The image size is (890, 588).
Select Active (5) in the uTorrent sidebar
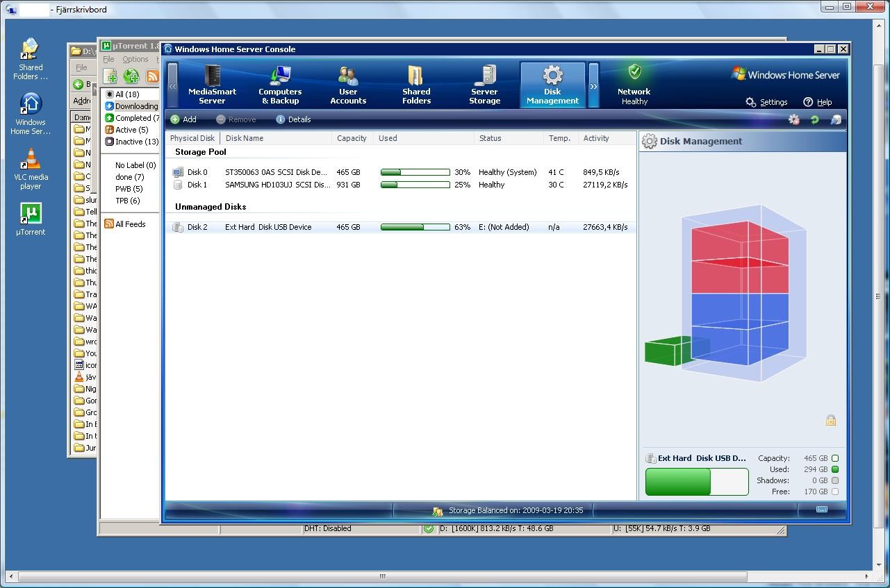[126, 130]
